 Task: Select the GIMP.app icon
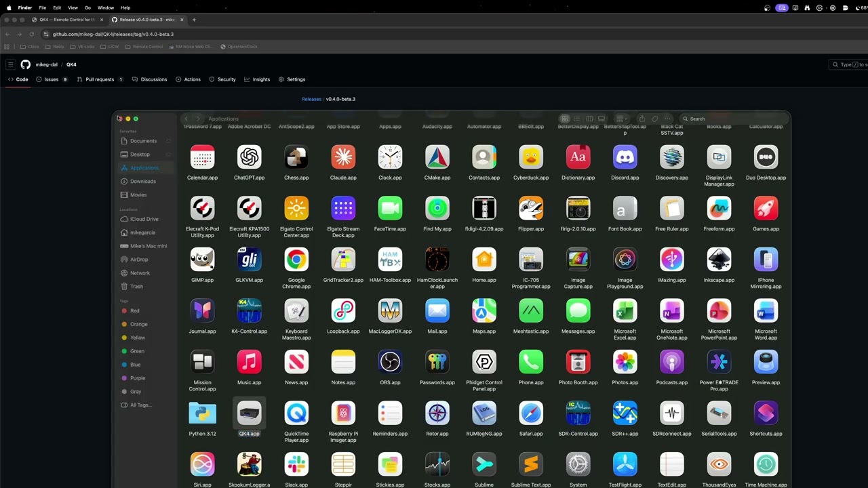(202, 260)
